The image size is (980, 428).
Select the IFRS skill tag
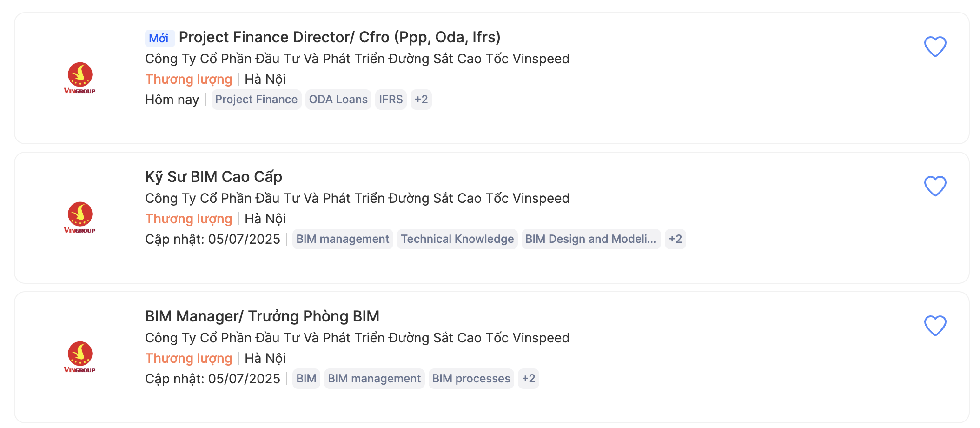(x=391, y=100)
